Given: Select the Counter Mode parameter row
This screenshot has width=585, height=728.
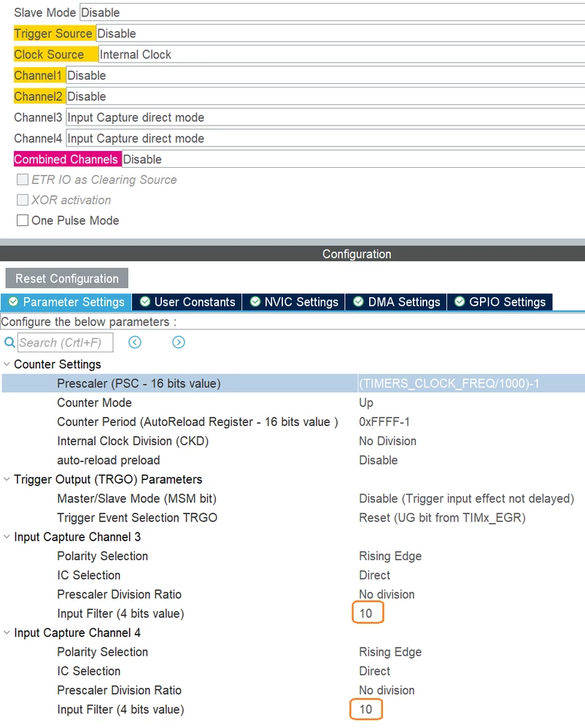Looking at the screenshot, I should tap(293, 403).
